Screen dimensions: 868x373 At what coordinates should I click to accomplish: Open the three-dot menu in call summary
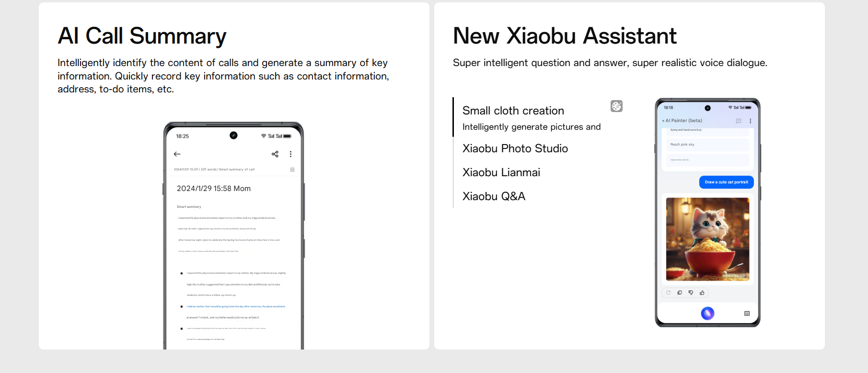(290, 154)
